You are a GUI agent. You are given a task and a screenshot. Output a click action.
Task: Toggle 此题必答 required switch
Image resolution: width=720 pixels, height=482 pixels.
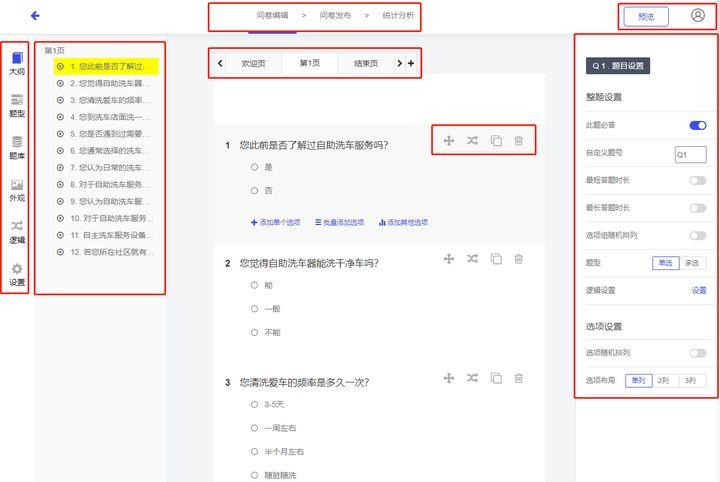(698, 125)
